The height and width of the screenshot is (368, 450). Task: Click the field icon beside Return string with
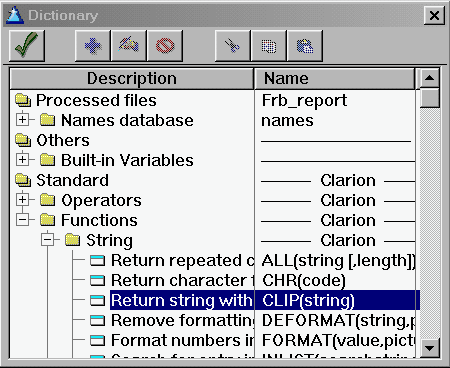pyautogui.click(x=98, y=300)
